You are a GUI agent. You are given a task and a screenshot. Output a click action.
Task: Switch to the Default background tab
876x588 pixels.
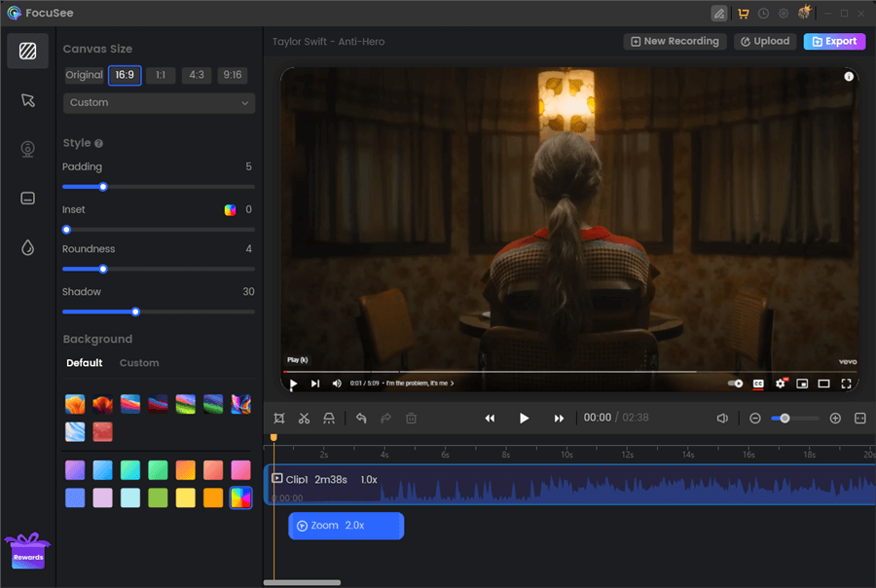pyautogui.click(x=85, y=363)
